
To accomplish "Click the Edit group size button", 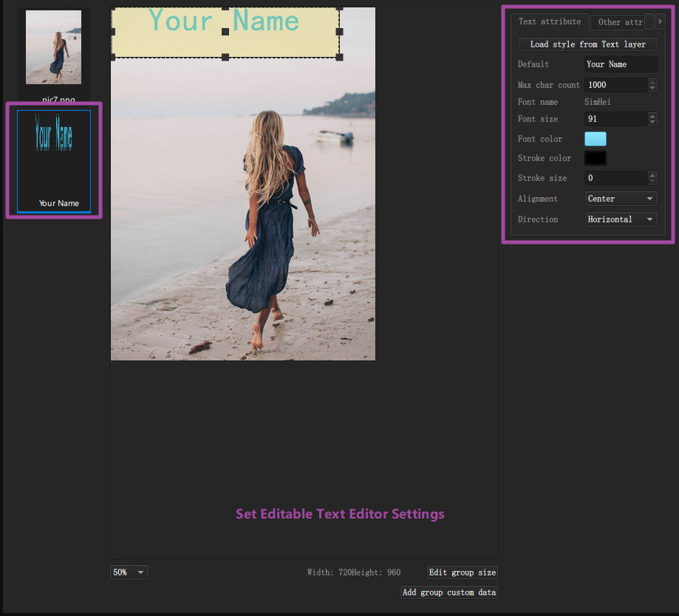I will 462,572.
